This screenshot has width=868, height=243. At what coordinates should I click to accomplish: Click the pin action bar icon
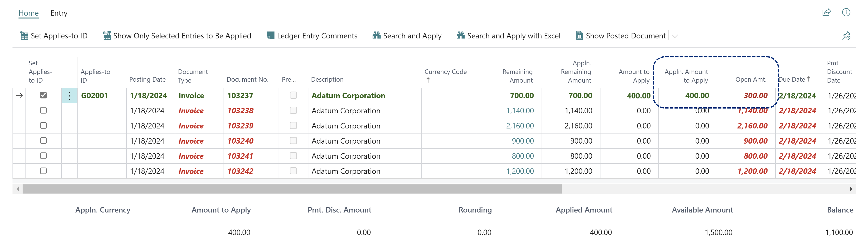[x=846, y=36]
